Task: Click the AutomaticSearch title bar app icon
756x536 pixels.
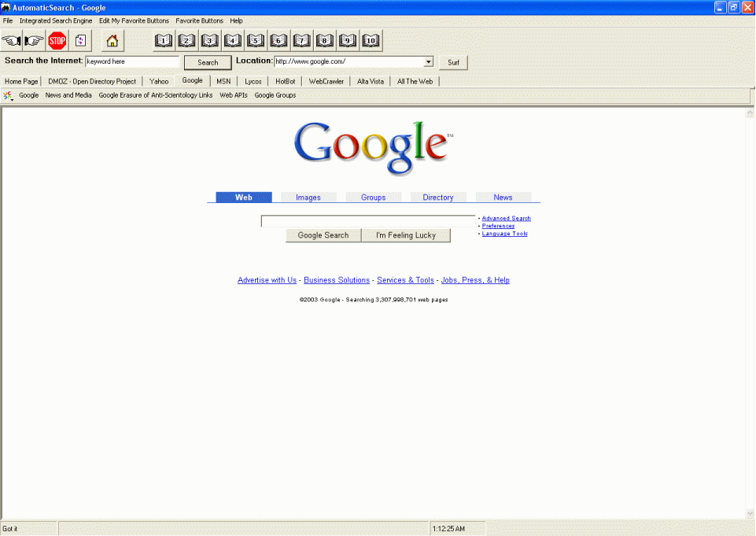Action: (x=6, y=8)
